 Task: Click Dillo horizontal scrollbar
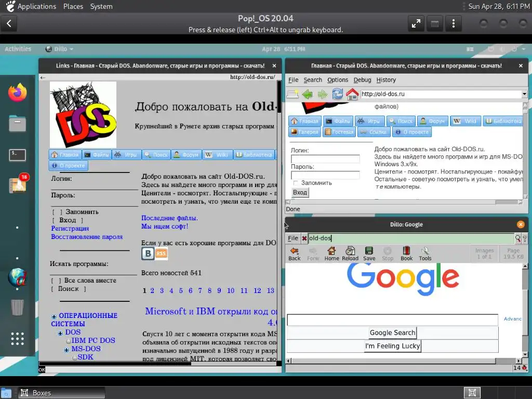pos(394,361)
